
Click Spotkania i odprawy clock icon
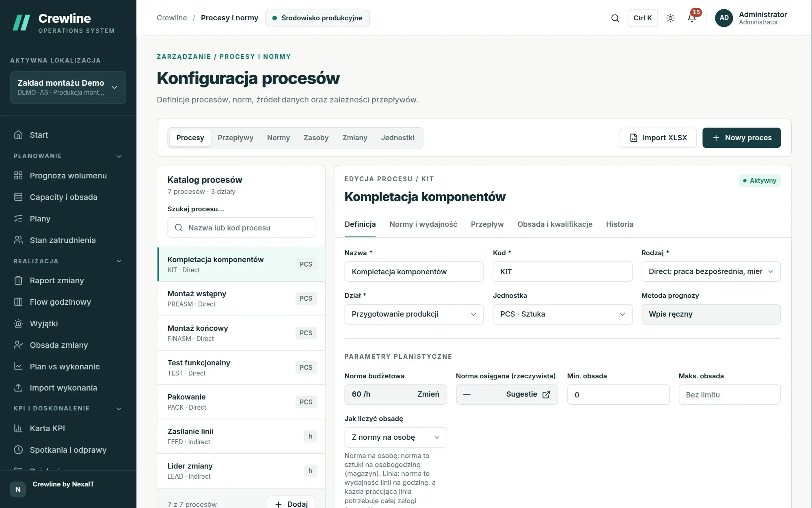tap(18, 450)
